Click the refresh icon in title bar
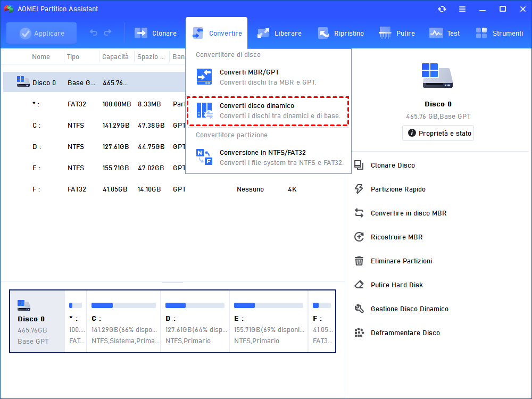Screen dimensions: 532x399 tap(442, 9)
